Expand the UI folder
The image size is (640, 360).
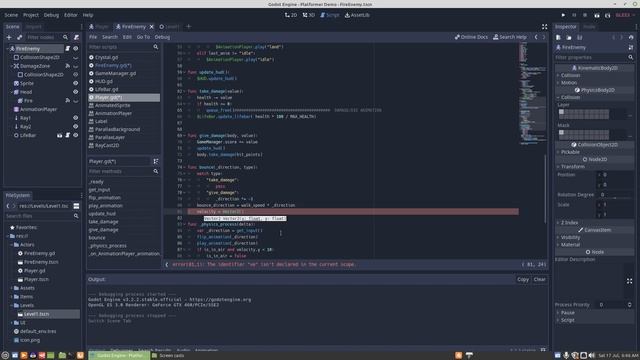click(x=11, y=322)
